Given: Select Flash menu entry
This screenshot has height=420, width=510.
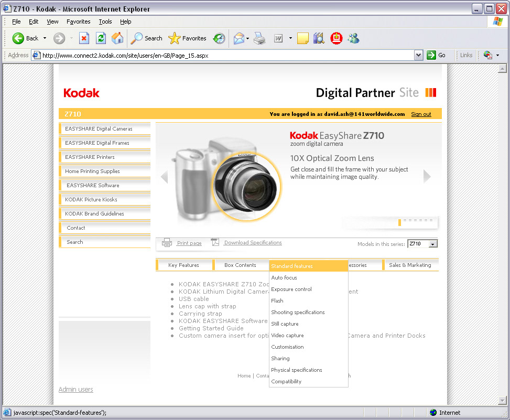Looking at the screenshot, I should click(x=308, y=300).
